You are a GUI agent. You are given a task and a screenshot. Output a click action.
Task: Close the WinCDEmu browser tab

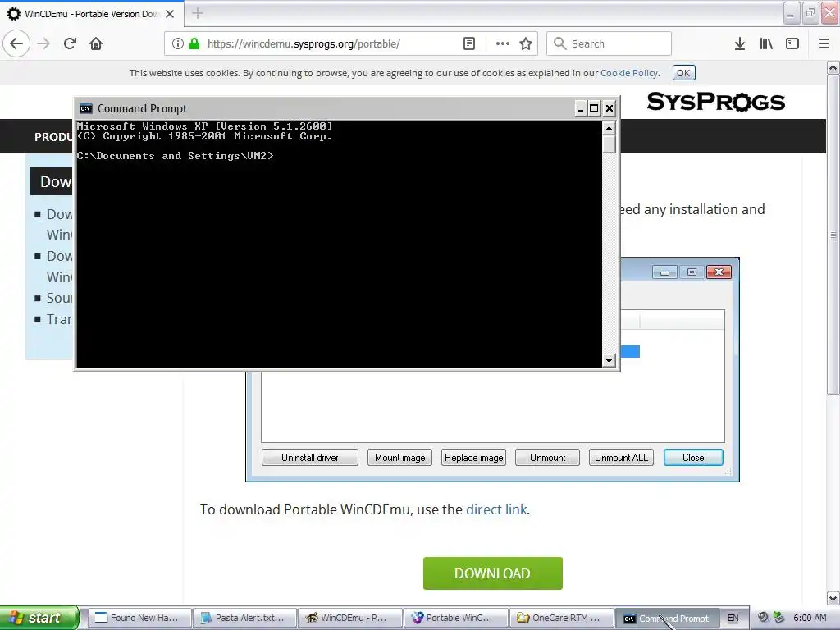click(170, 14)
